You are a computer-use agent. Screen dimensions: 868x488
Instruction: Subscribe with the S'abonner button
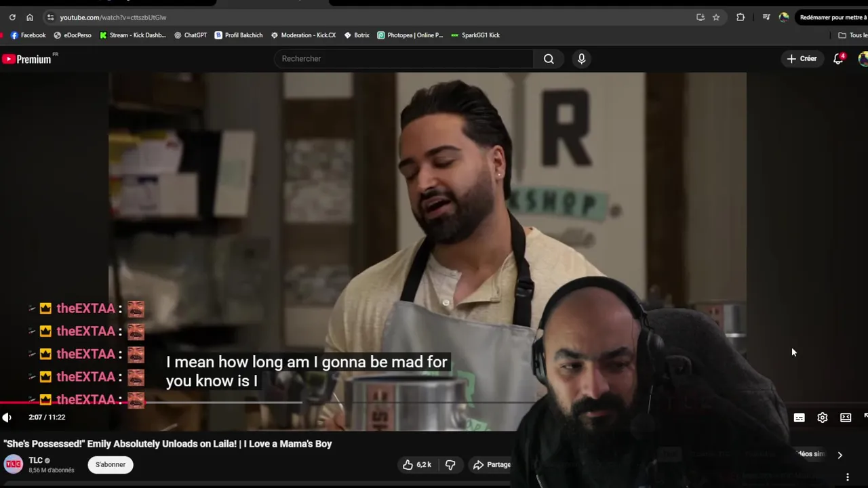click(111, 464)
